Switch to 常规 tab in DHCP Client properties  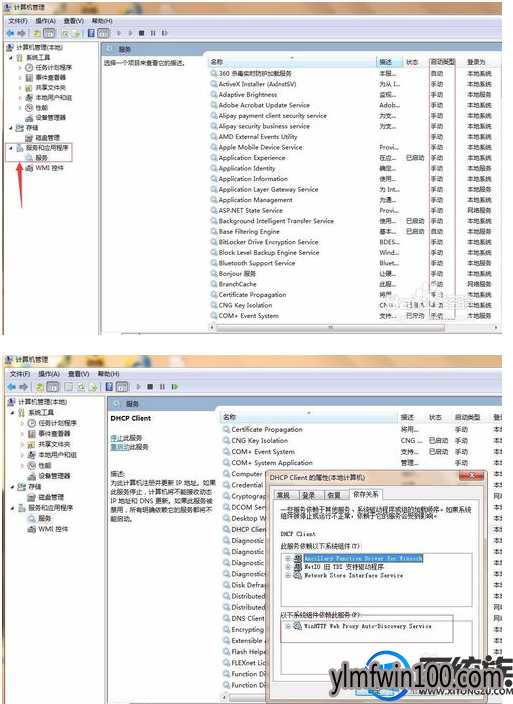283,495
